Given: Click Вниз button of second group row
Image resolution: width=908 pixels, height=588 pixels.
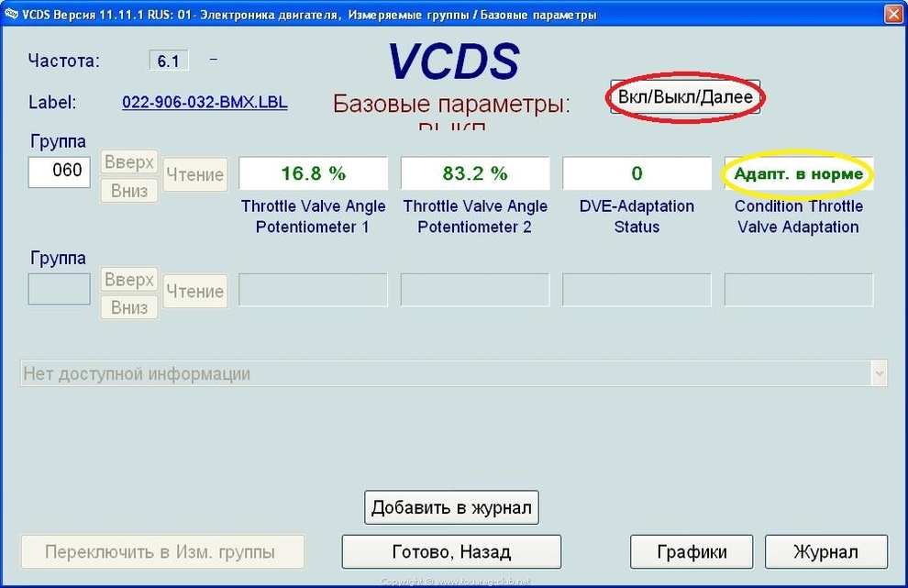Looking at the screenshot, I should (129, 307).
